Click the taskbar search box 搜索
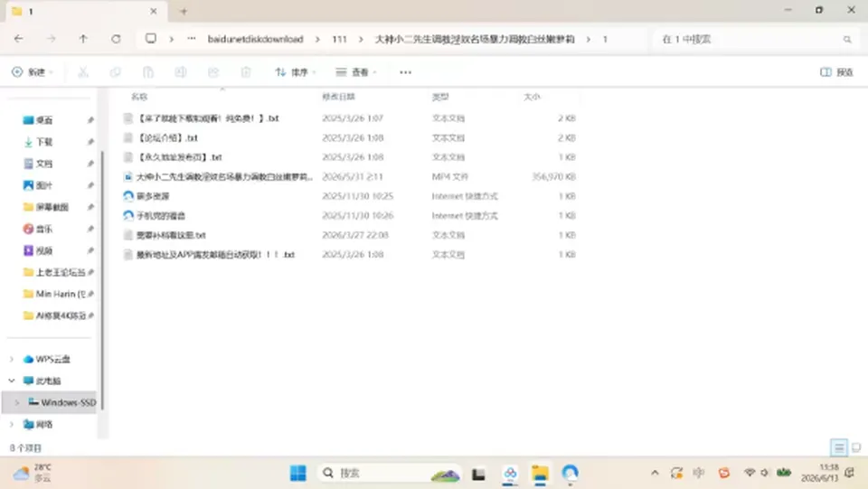This screenshot has width=868, height=489. (x=390, y=473)
